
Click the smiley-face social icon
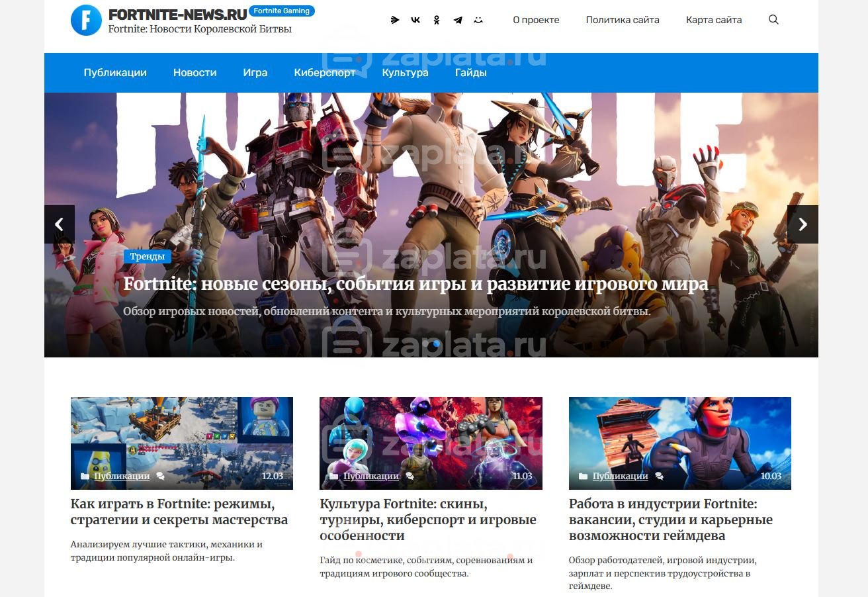click(x=478, y=20)
